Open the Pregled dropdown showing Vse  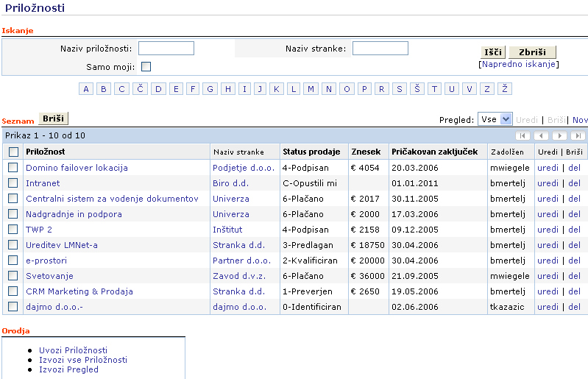[x=495, y=119]
